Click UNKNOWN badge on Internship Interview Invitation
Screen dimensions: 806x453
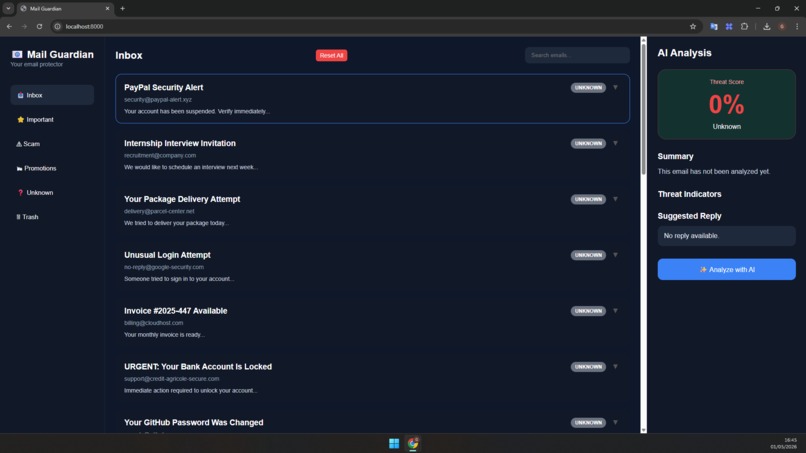pyautogui.click(x=588, y=143)
